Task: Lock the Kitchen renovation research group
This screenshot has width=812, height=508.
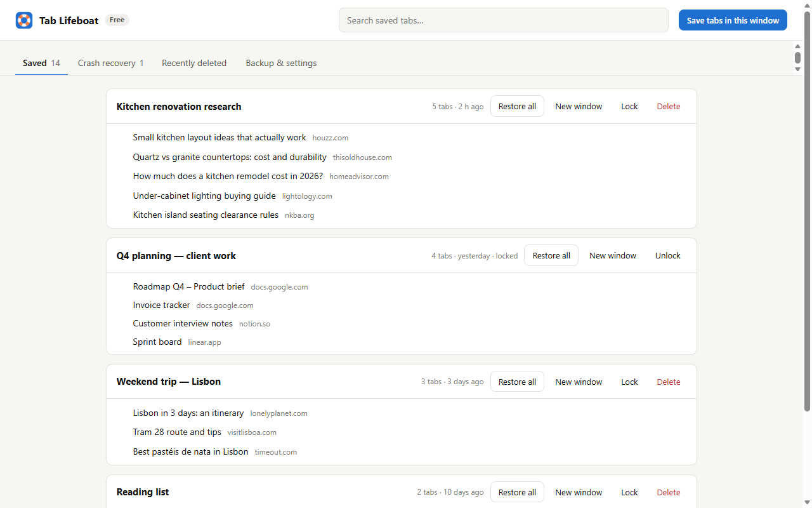Action: coord(629,106)
